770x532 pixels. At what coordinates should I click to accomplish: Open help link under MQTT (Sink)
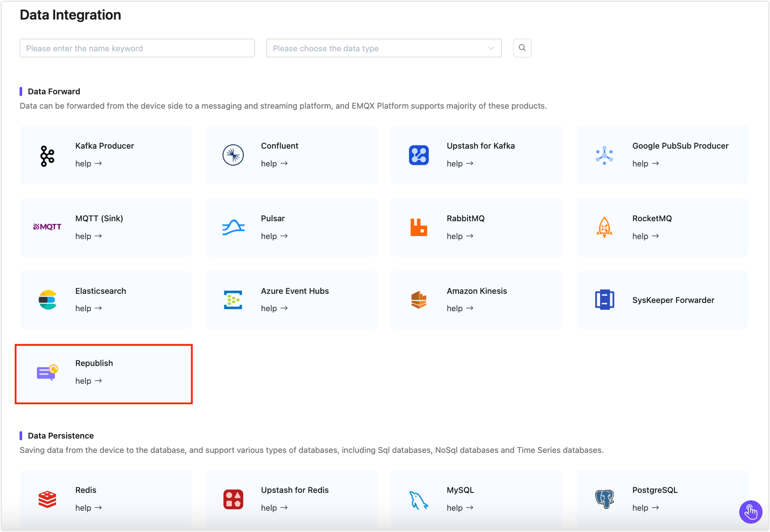(x=89, y=236)
